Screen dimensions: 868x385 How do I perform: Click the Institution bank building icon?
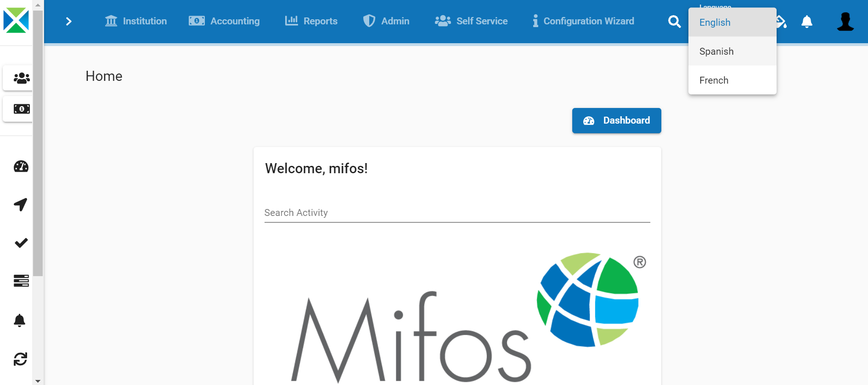coord(111,21)
